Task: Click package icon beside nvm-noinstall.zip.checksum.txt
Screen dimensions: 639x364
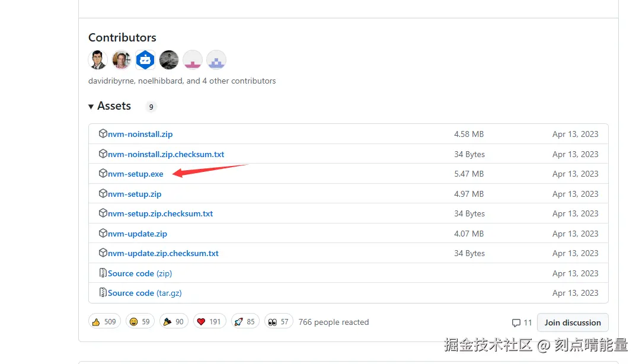Action: coord(103,154)
